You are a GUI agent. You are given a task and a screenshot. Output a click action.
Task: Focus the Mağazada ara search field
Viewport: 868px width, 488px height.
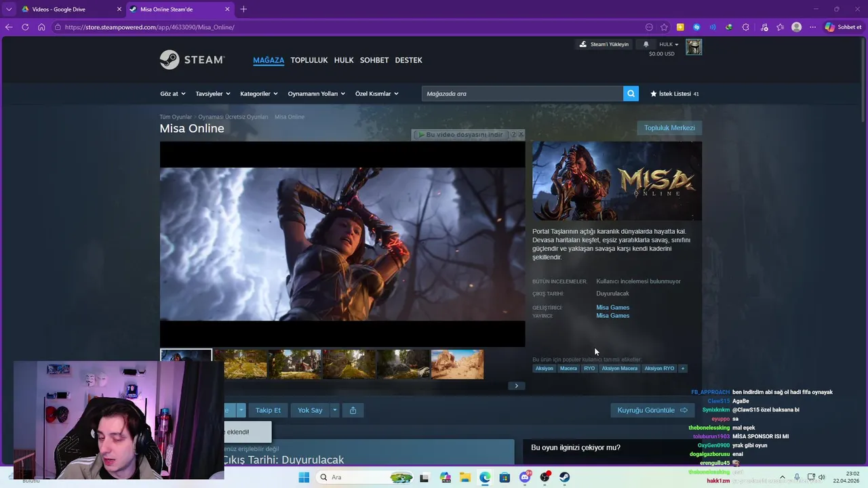coord(522,94)
